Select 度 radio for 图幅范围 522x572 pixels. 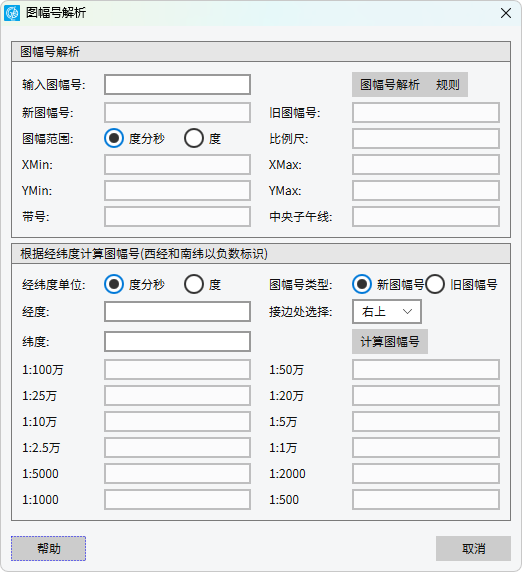point(194,138)
